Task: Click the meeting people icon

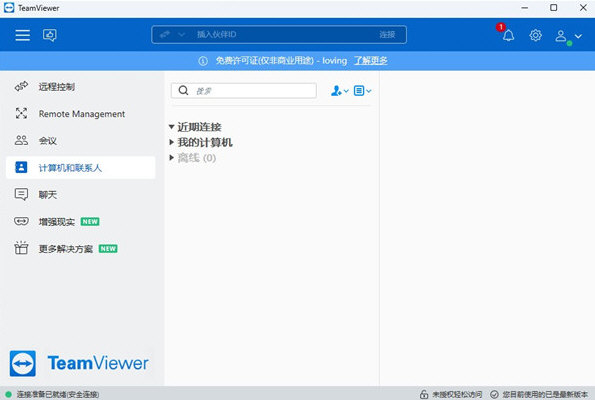Action: [21, 140]
